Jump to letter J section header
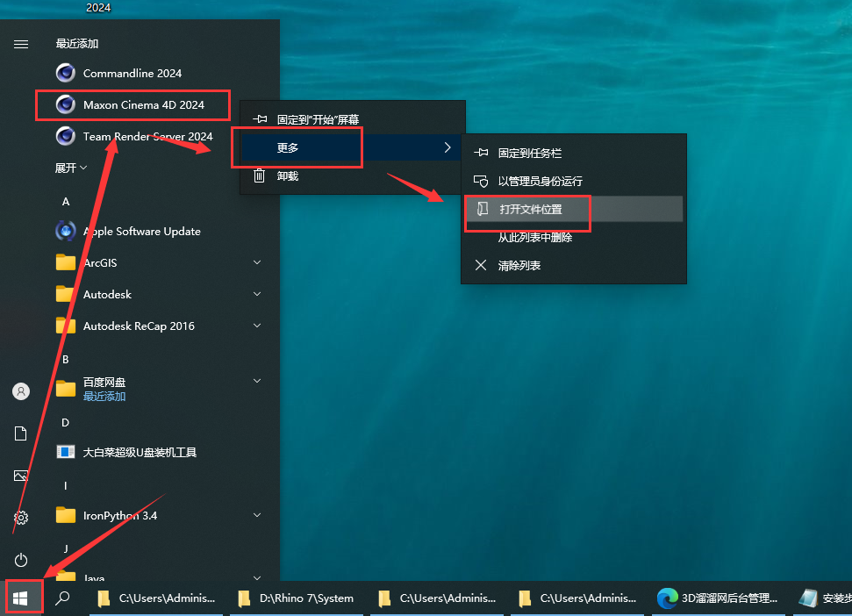 (x=66, y=548)
